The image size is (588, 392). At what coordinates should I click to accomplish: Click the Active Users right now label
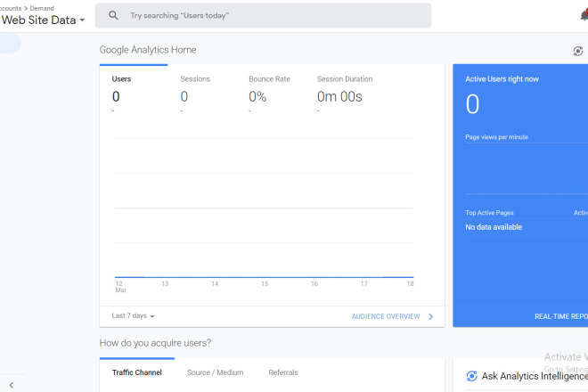pos(502,79)
